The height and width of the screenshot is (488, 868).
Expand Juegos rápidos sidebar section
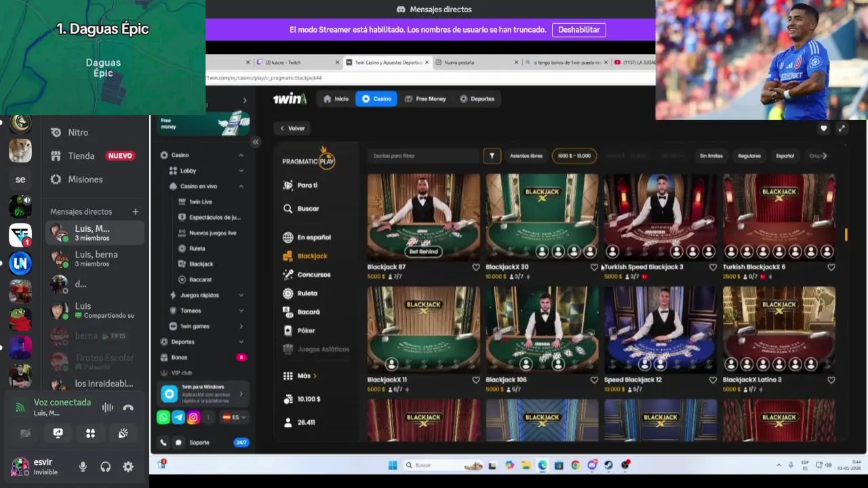pos(241,296)
